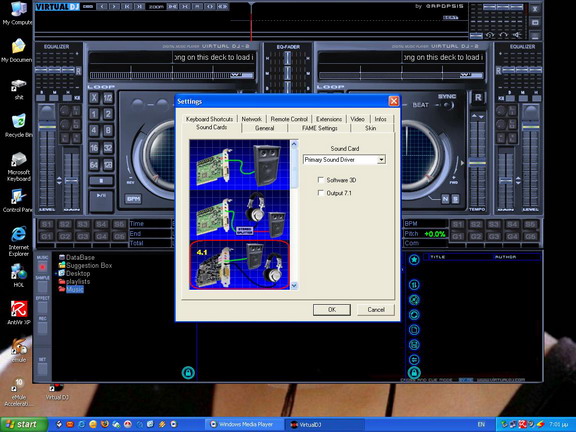Adjust the left deck gain slider
576x432 pixels.
click(71, 180)
